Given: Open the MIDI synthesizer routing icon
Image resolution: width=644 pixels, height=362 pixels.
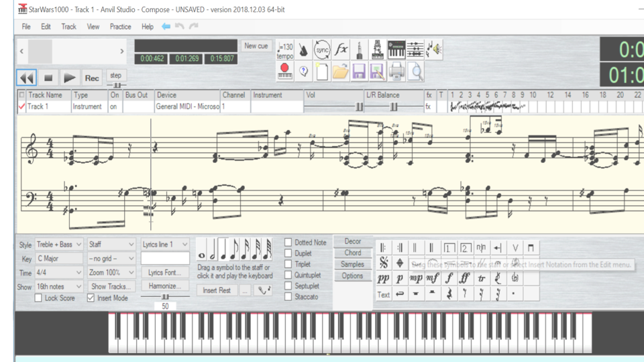Looking at the screenshot, I should coord(378,50).
